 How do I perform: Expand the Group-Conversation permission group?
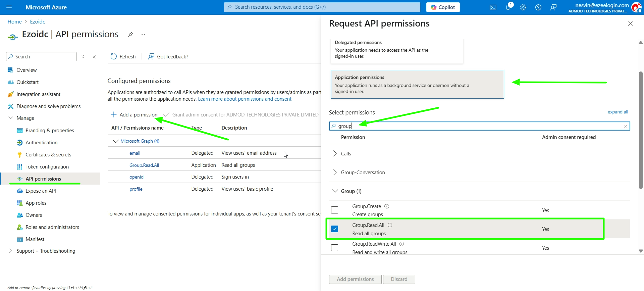pos(335,172)
